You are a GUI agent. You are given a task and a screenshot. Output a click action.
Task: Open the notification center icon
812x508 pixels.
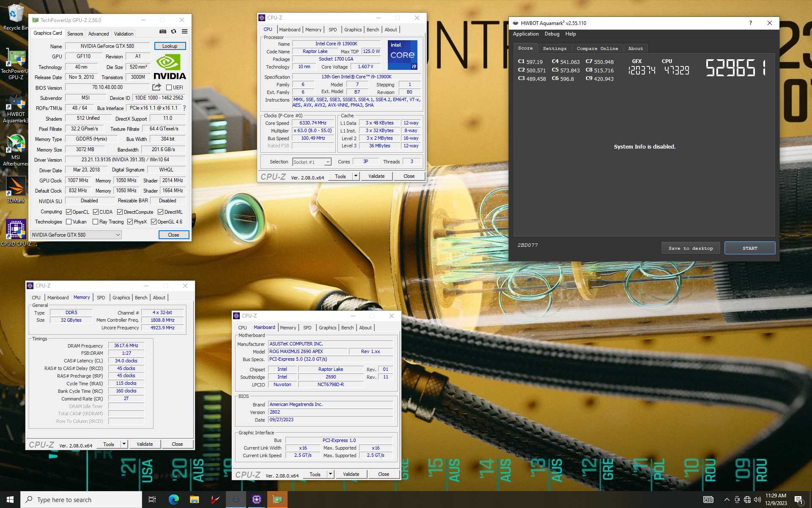click(798, 500)
